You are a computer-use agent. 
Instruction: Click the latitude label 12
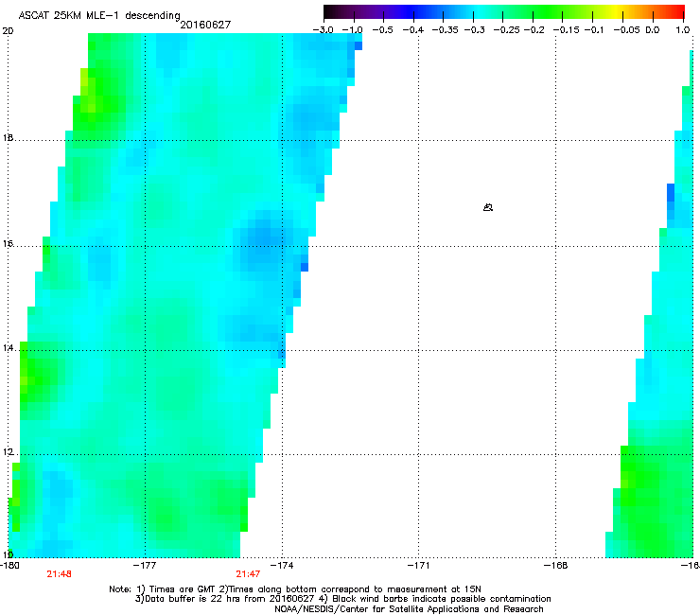tap(8, 452)
